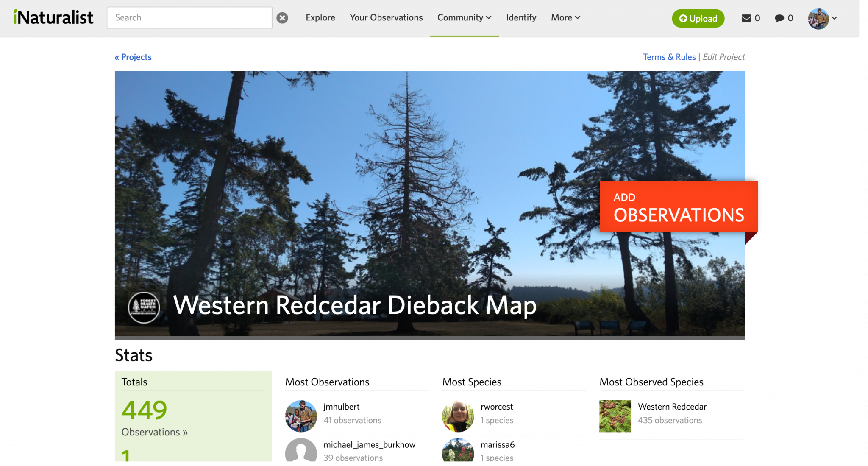Screen dimensions: 868x466
Task: Expand the Community navigation menu
Action: (464, 17)
